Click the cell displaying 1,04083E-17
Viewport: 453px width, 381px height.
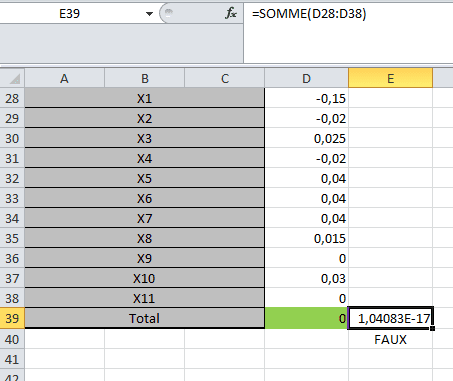390,318
